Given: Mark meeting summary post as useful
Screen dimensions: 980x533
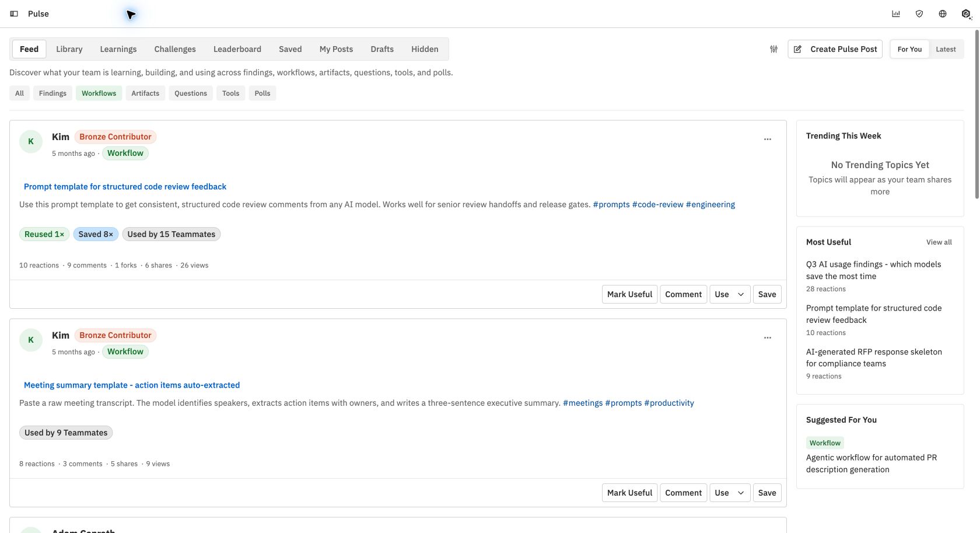Looking at the screenshot, I should 629,493.
